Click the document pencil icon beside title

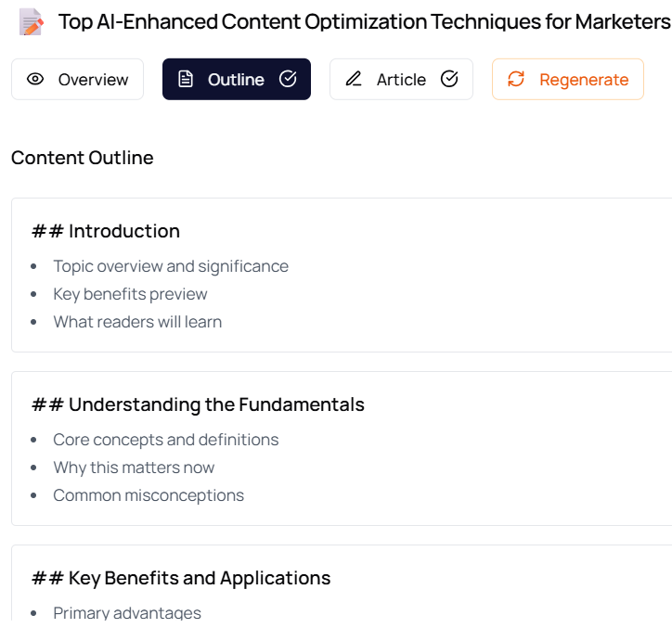point(32,22)
